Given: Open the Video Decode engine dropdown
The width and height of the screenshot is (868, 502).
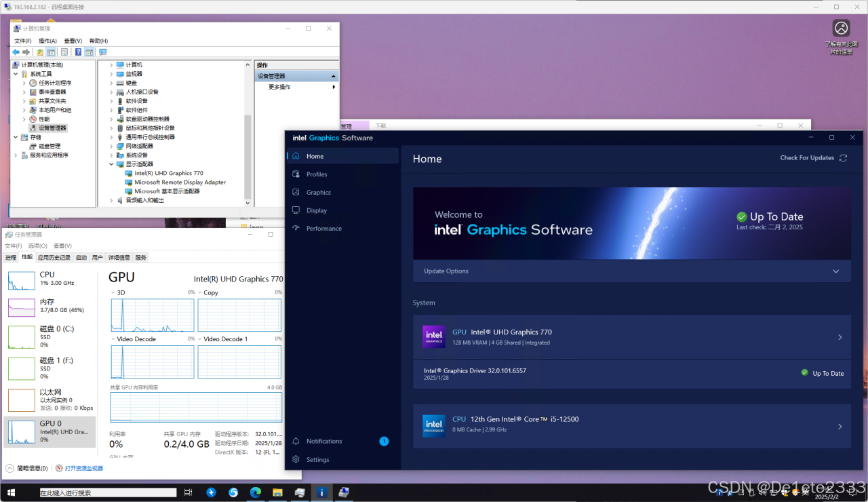Looking at the screenshot, I should (x=113, y=339).
